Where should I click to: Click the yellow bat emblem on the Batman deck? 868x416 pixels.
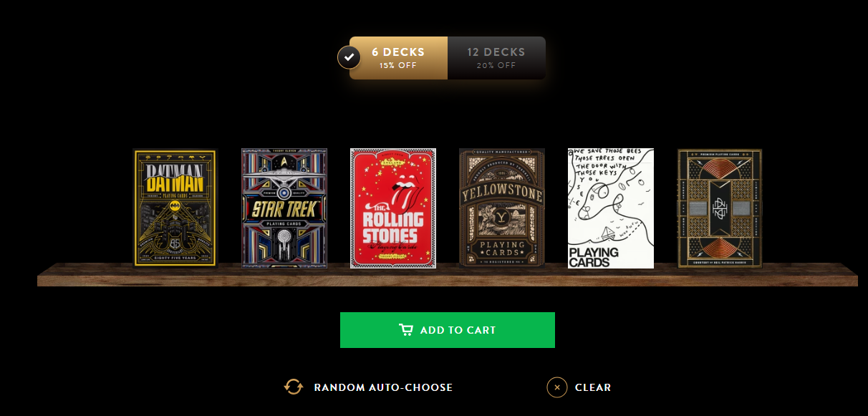pyautogui.click(x=175, y=205)
